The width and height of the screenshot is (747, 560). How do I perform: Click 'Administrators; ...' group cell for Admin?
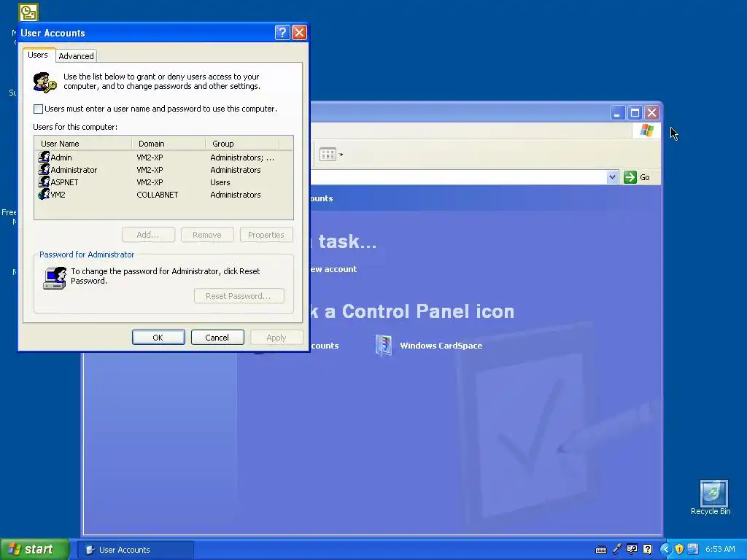click(242, 157)
